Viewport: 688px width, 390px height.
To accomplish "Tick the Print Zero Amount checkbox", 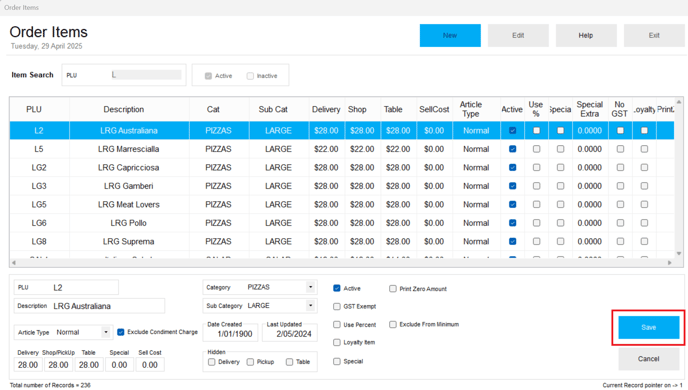I will 393,289.
